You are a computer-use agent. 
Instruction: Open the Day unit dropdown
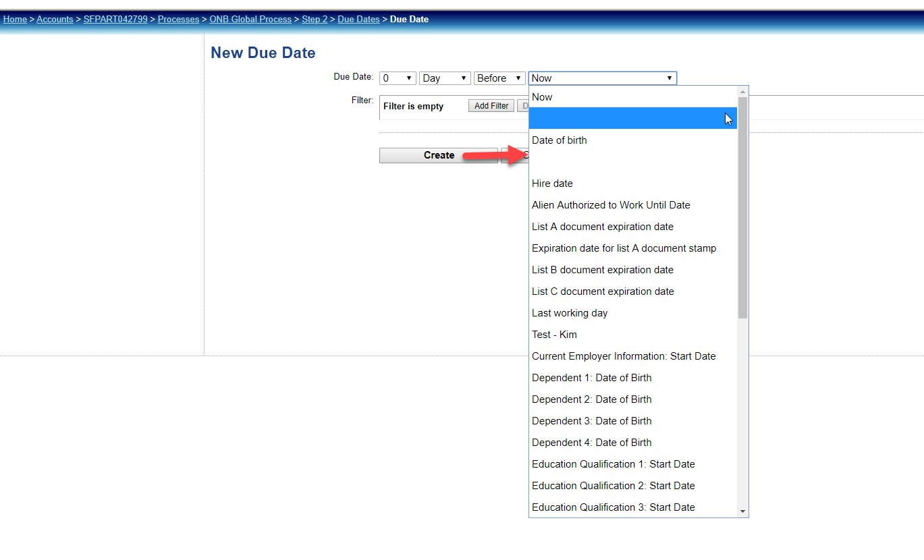click(445, 78)
